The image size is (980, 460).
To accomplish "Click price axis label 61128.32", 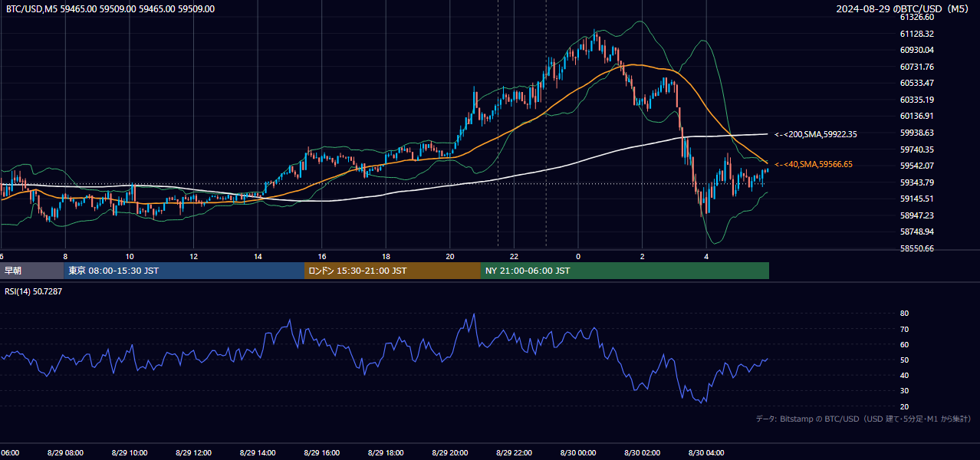I will coord(917,34).
